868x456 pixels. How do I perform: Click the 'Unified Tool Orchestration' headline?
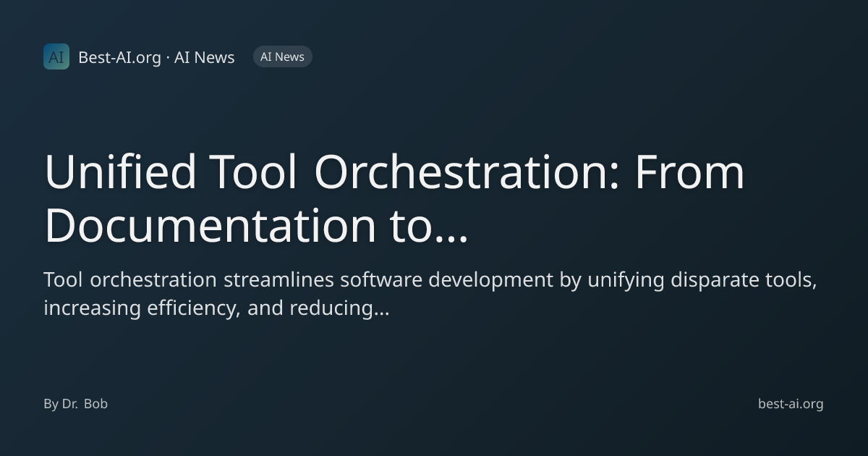[394, 198]
